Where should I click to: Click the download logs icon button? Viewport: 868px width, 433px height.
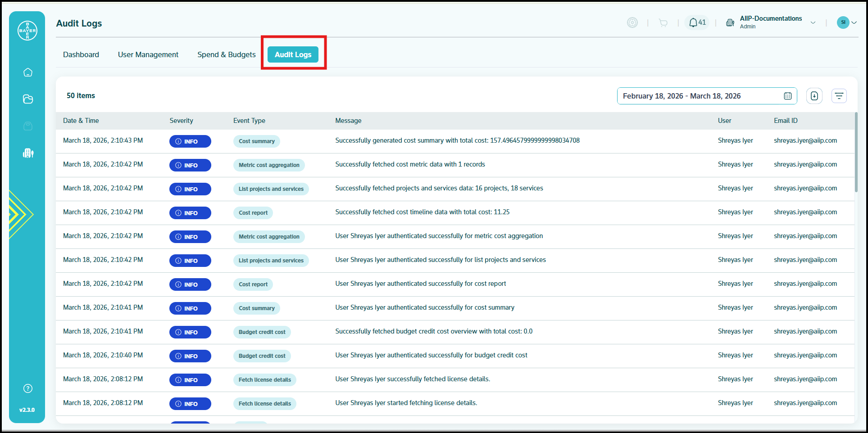click(x=814, y=96)
